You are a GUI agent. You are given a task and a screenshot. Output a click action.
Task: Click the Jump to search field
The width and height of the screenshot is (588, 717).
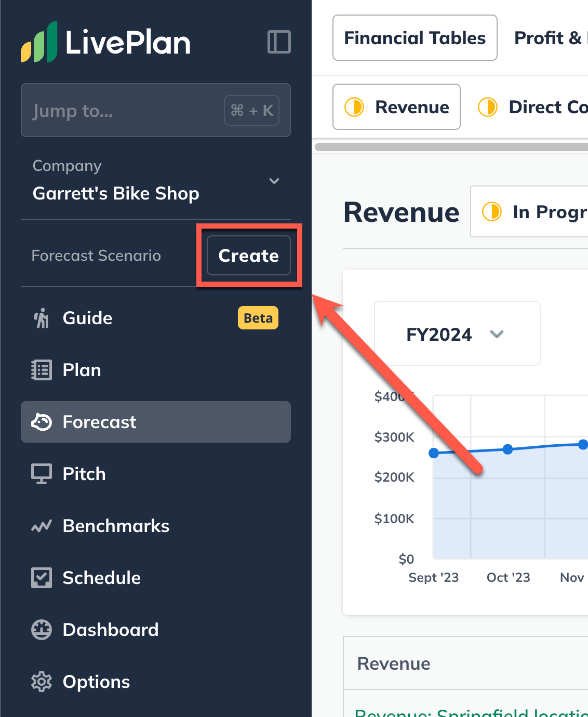[x=155, y=110]
